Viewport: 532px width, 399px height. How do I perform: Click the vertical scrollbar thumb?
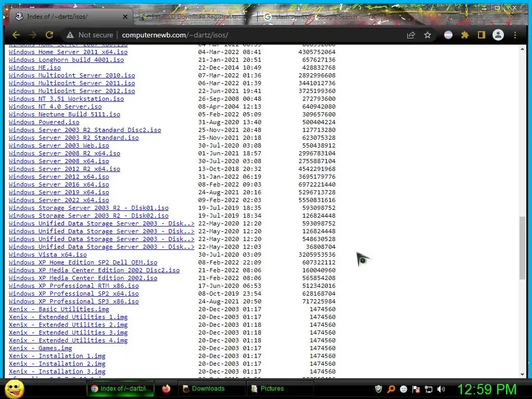point(523,248)
